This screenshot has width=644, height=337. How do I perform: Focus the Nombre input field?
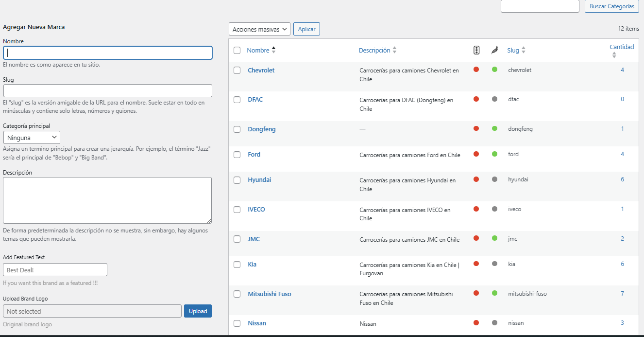point(108,53)
